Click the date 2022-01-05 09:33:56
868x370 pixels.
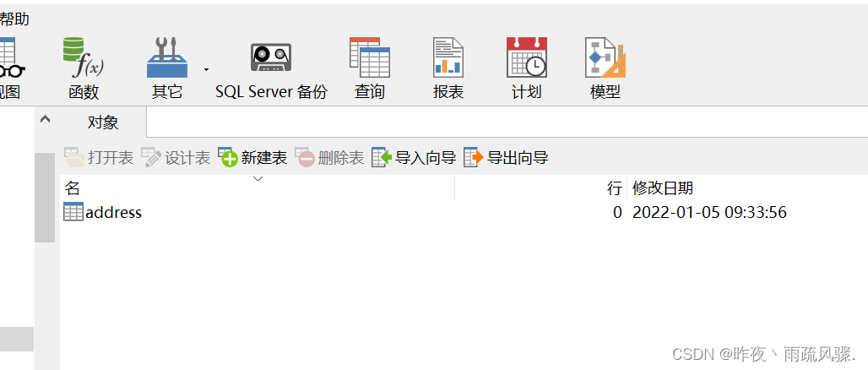[709, 212]
